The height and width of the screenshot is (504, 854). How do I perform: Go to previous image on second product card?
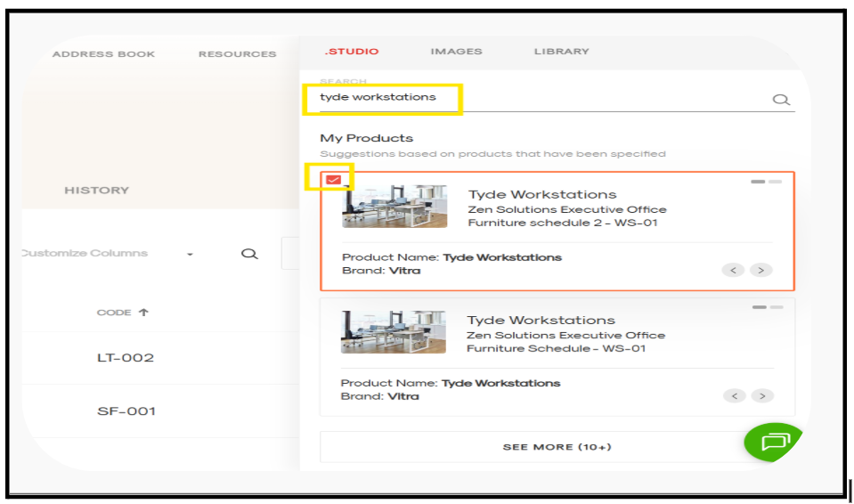[x=733, y=395]
